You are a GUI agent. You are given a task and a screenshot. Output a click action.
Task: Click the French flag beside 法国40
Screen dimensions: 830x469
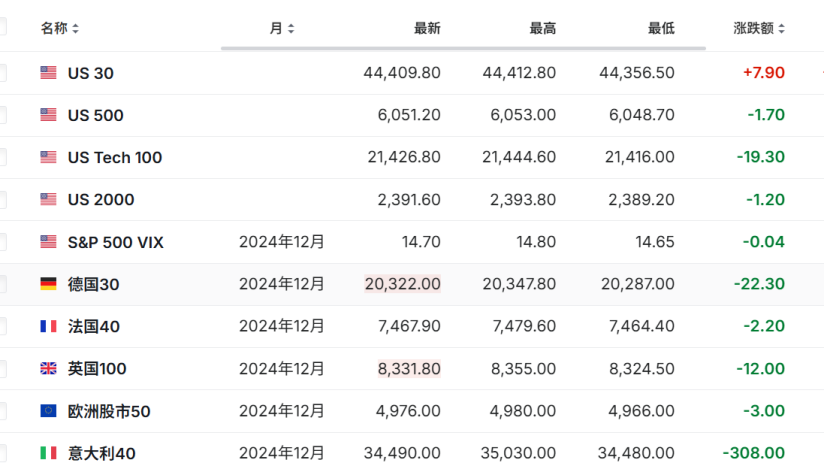(48, 326)
